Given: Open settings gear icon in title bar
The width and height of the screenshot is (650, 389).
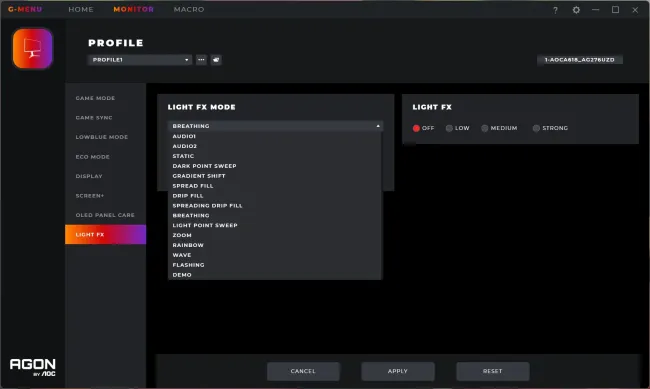Looking at the screenshot, I should pyautogui.click(x=576, y=10).
